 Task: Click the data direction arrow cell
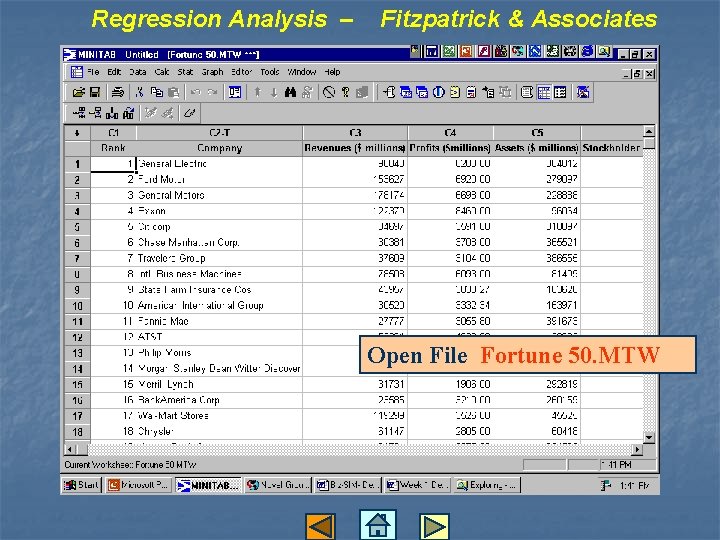click(77, 133)
